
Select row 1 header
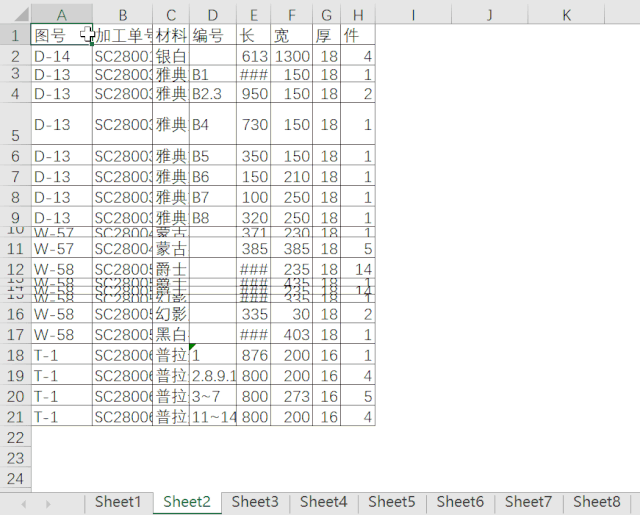pos(16,35)
